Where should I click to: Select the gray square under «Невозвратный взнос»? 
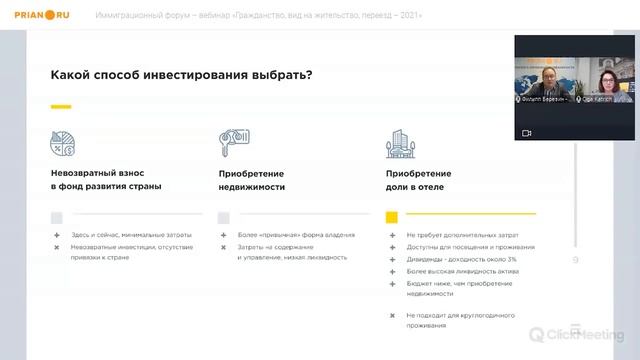click(x=57, y=218)
